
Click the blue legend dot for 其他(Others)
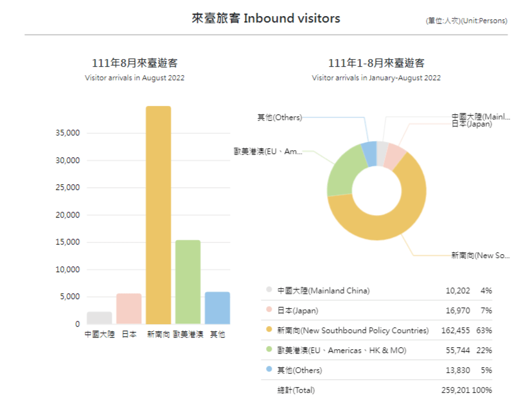[x=269, y=370]
